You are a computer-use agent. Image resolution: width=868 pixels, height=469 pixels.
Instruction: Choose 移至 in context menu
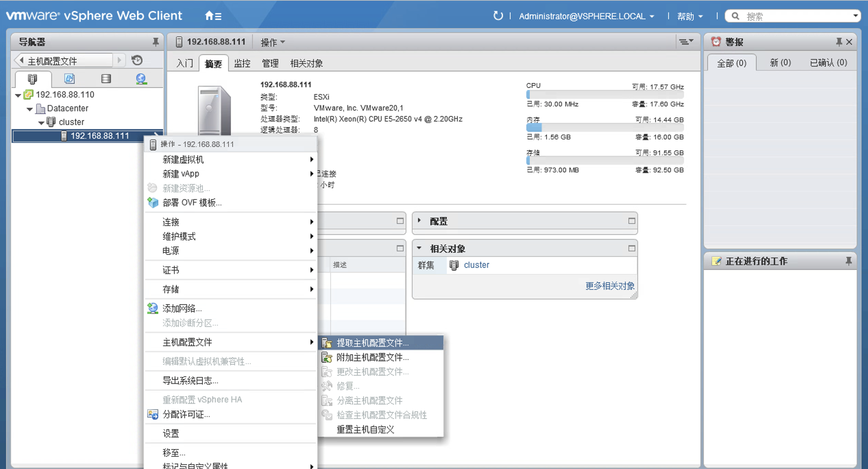point(231,453)
